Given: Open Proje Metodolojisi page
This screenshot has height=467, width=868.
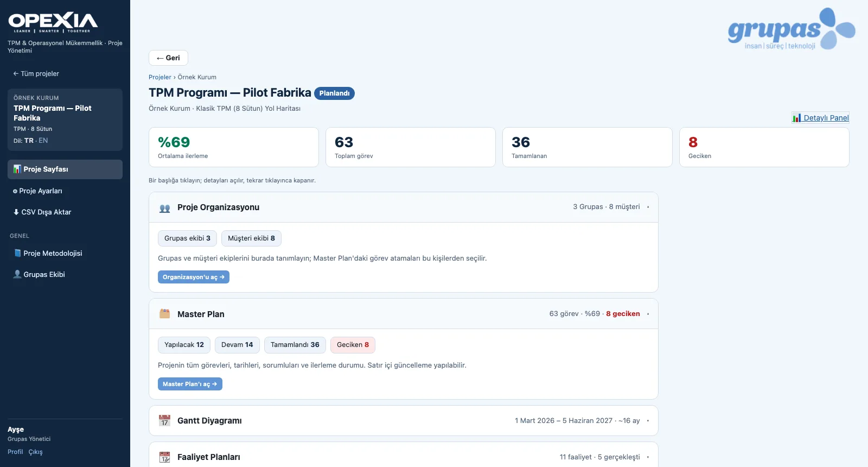Looking at the screenshot, I should click(65, 254).
